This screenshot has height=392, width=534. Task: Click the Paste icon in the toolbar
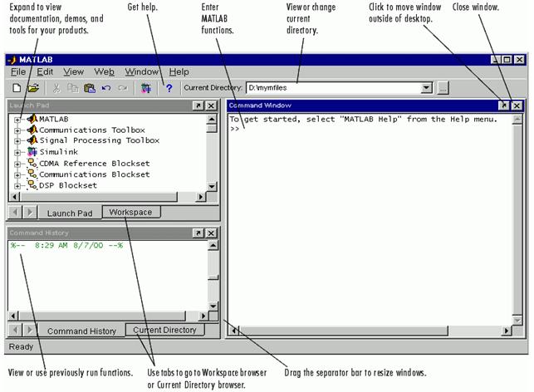[90, 87]
